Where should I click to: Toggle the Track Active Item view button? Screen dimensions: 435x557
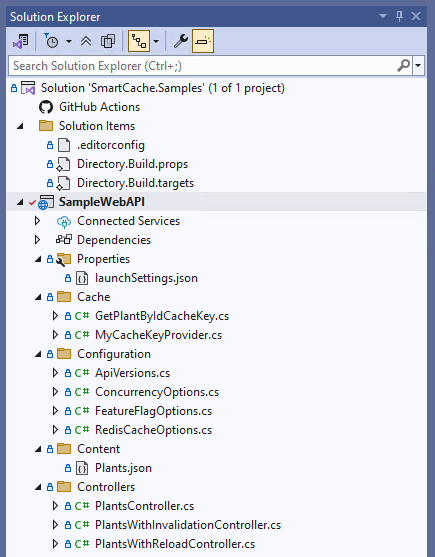(x=139, y=42)
